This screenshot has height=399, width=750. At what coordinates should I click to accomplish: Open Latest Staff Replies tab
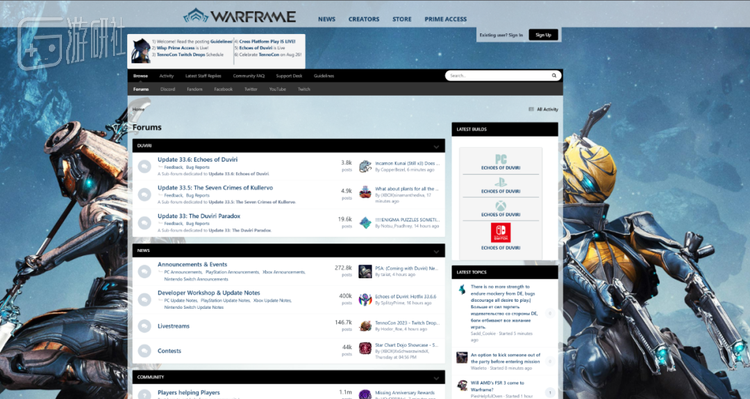[203, 76]
